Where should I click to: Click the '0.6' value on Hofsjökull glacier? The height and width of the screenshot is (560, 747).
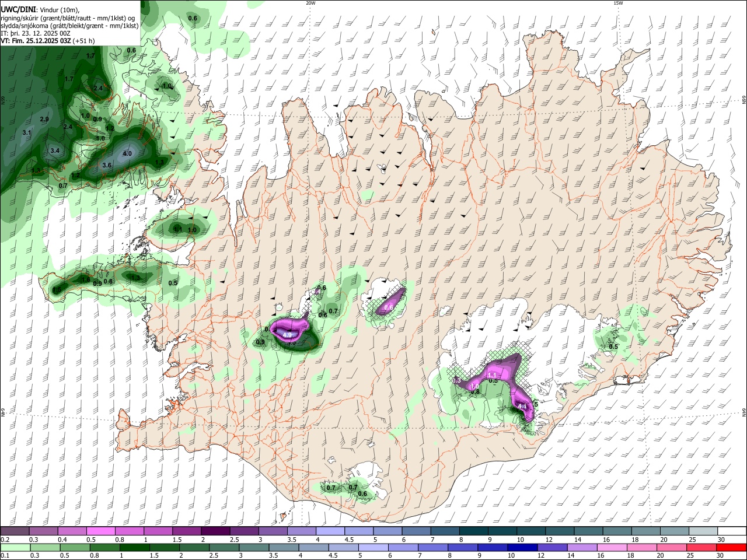coord(389,308)
